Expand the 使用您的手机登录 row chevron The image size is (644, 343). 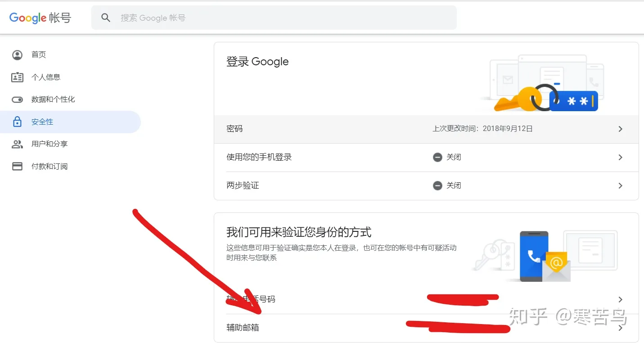point(620,158)
